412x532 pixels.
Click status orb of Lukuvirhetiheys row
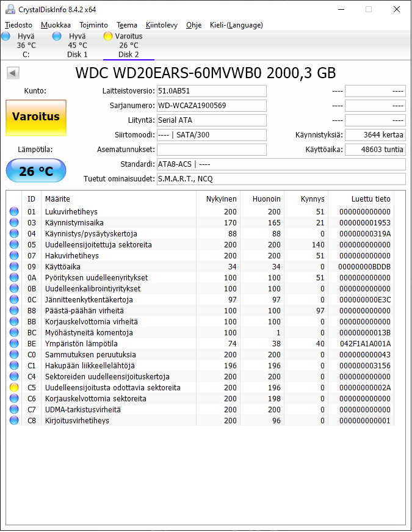click(x=14, y=211)
